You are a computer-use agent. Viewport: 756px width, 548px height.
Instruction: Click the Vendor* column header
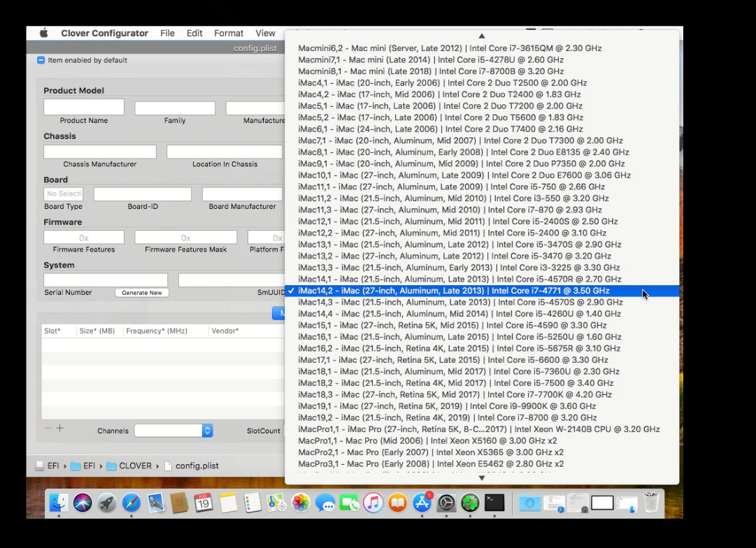pos(225,331)
